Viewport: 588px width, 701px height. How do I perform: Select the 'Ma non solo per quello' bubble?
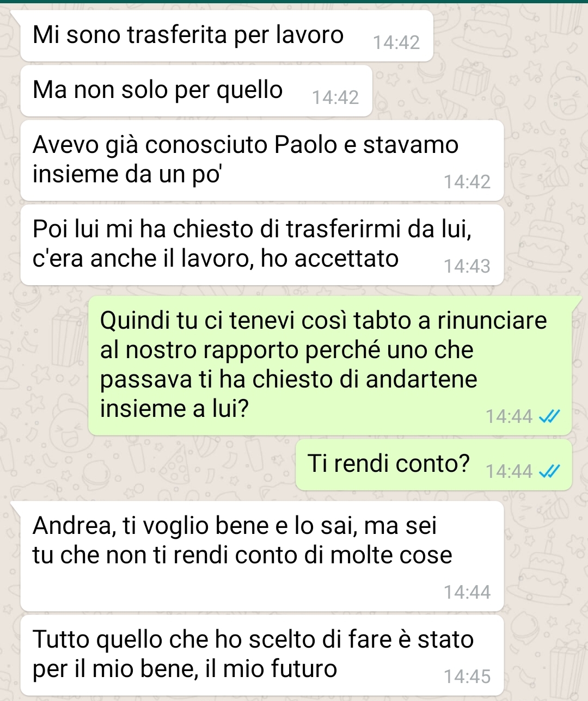pos(196,91)
